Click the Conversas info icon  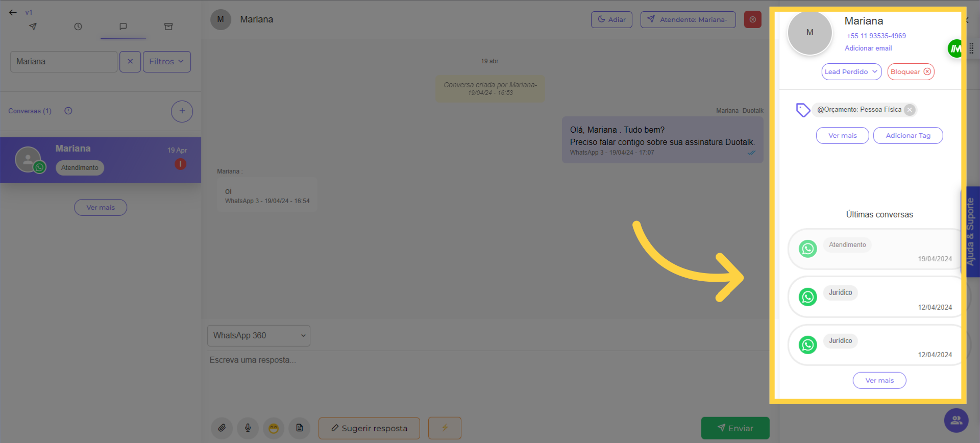pyautogui.click(x=68, y=111)
